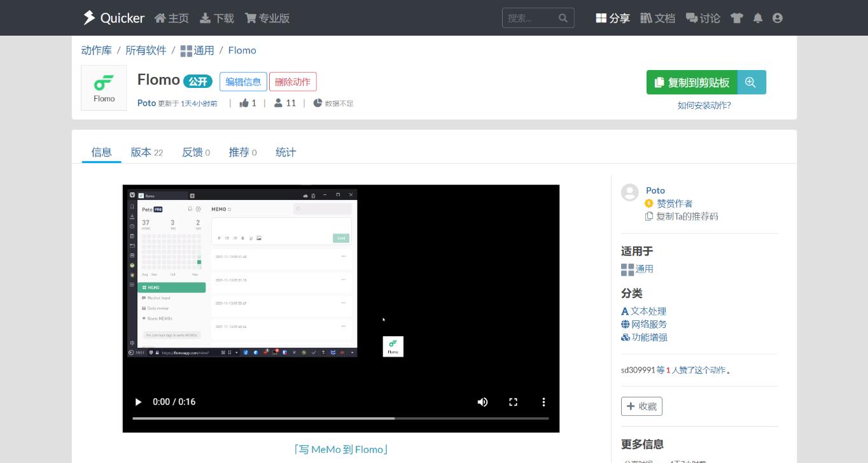
Task: Open the 统计 tab
Action: pyautogui.click(x=286, y=152)
